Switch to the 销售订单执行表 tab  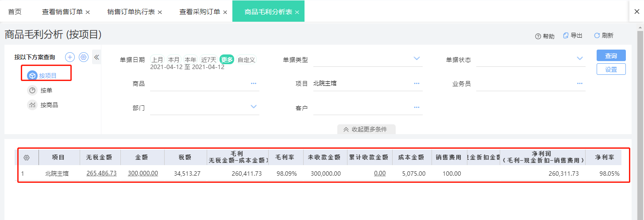pos(131,12)
